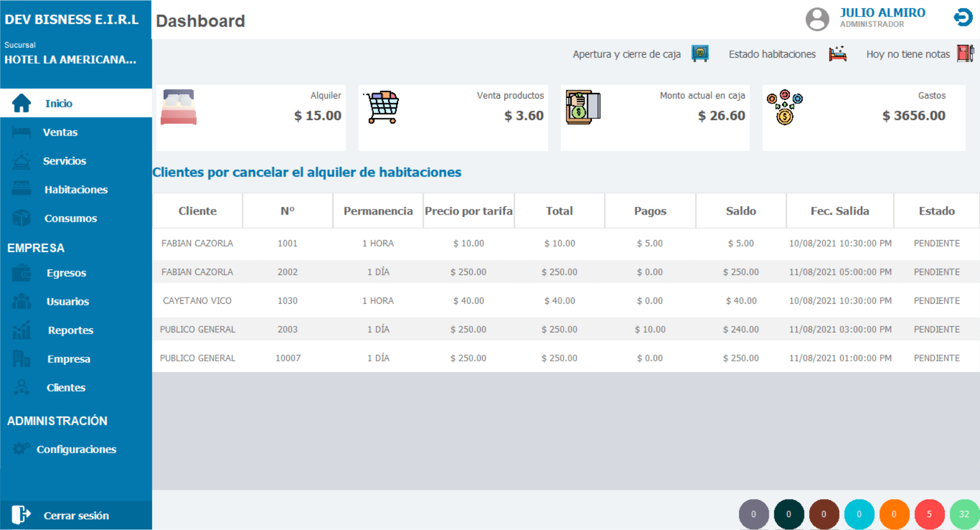Click the Monto actual en caja safe icon
The image size is (980, 530).
click(583, 107)
